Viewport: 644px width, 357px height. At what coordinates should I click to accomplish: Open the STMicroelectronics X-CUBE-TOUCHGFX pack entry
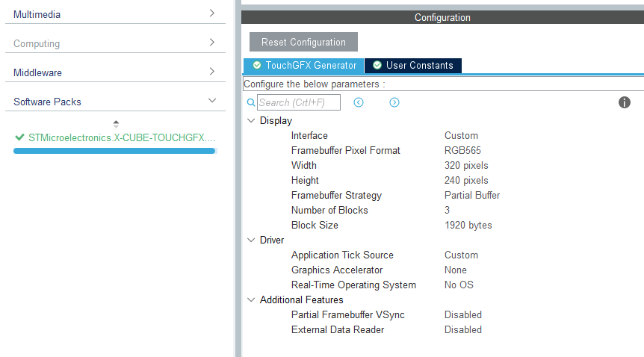(122, 137)
